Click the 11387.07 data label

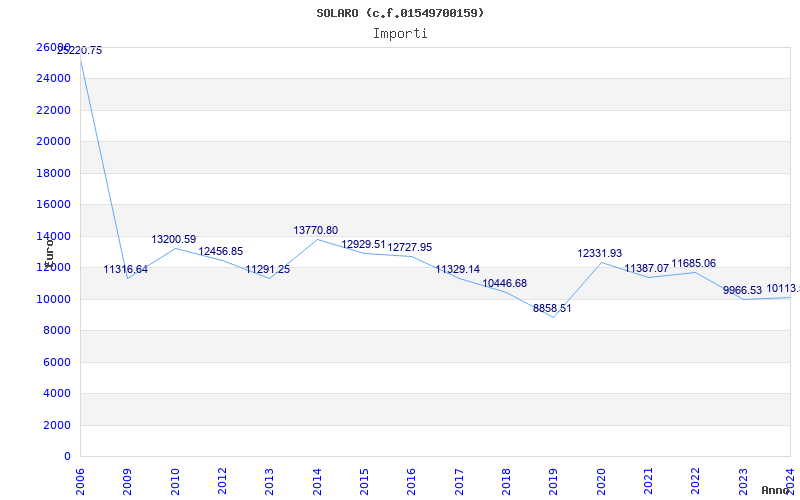point(646,268)
